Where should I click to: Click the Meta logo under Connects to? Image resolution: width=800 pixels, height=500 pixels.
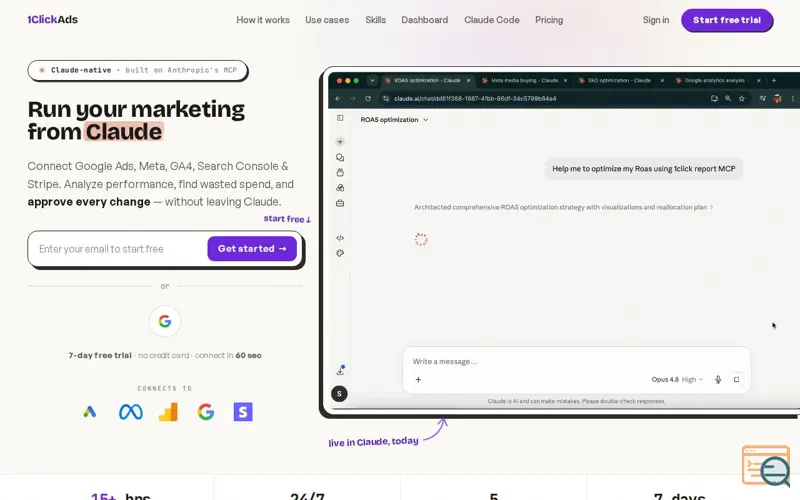click(x=131, y=412)
